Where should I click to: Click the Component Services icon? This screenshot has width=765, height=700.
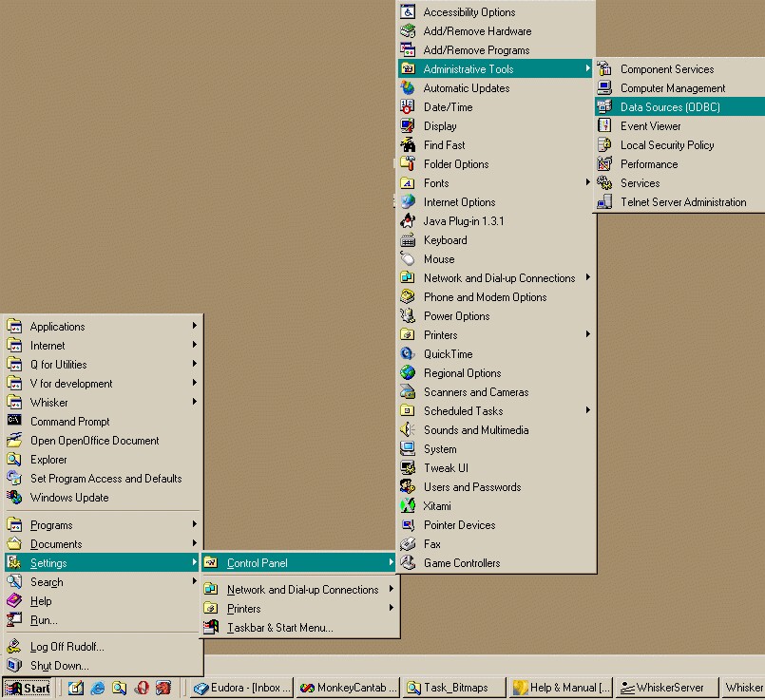604,68
